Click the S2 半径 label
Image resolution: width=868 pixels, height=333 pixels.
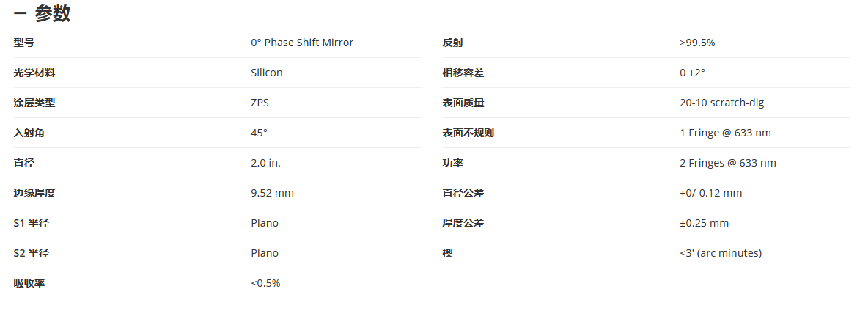coord(31,253)
